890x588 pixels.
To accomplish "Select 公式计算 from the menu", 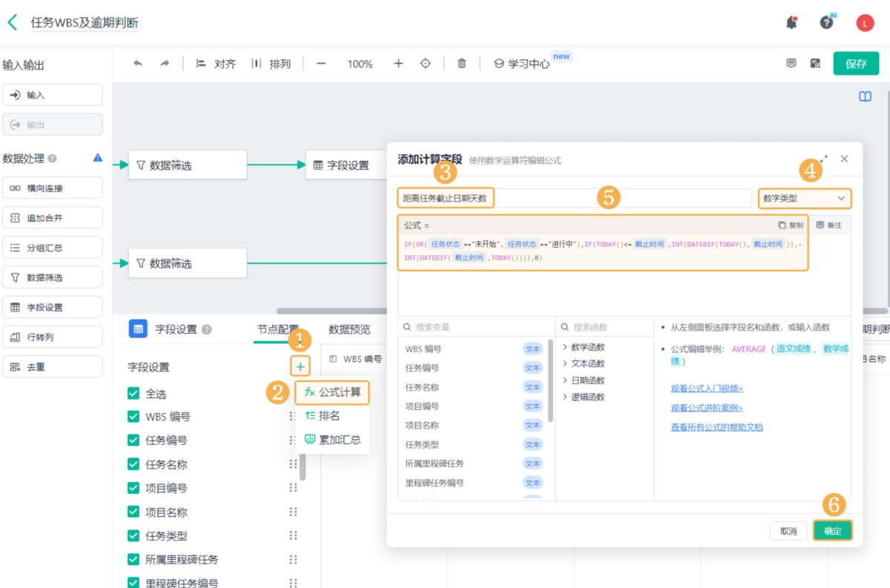I will click(x=332, y=392).
